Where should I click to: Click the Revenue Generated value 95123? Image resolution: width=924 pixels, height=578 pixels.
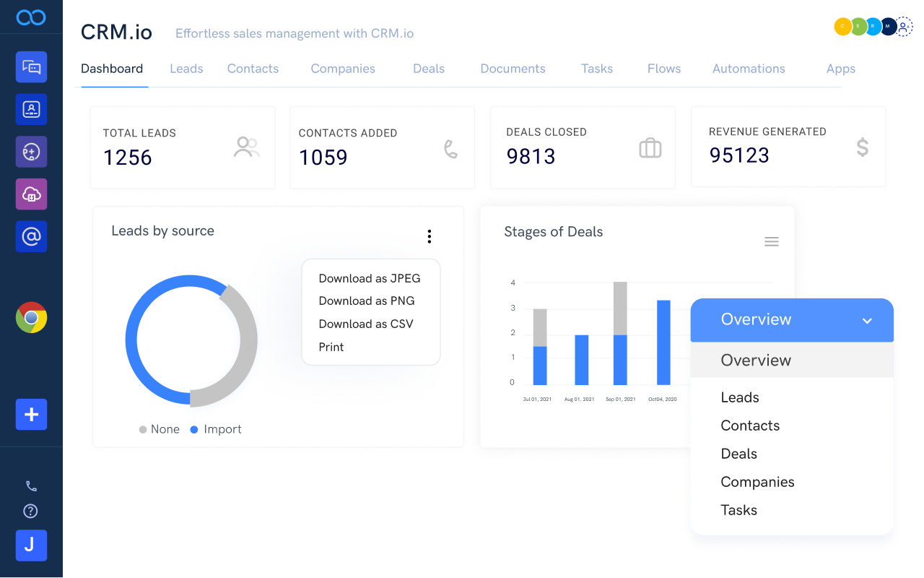[740, 155]
